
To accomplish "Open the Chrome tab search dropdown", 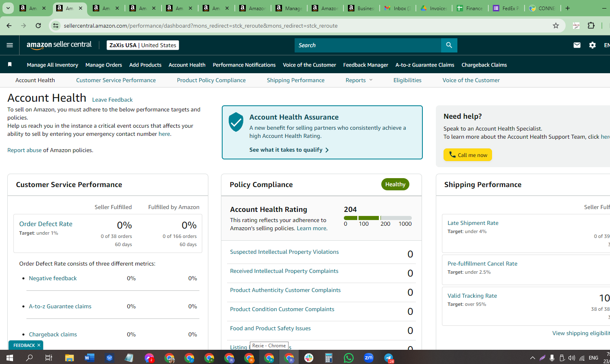I will [8, 8].
